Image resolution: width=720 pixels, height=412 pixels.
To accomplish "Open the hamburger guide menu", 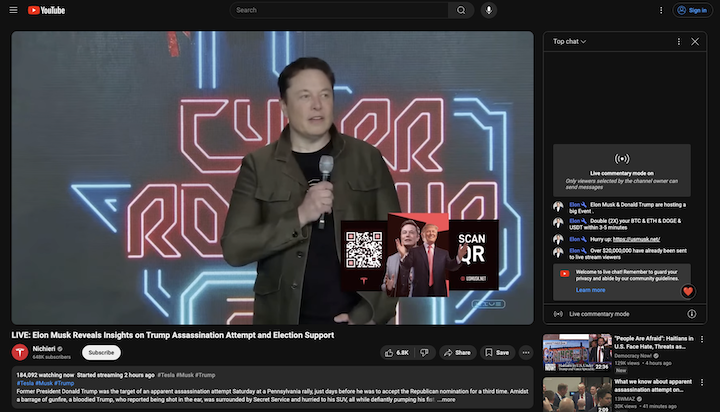I will [x=13, y=10].
